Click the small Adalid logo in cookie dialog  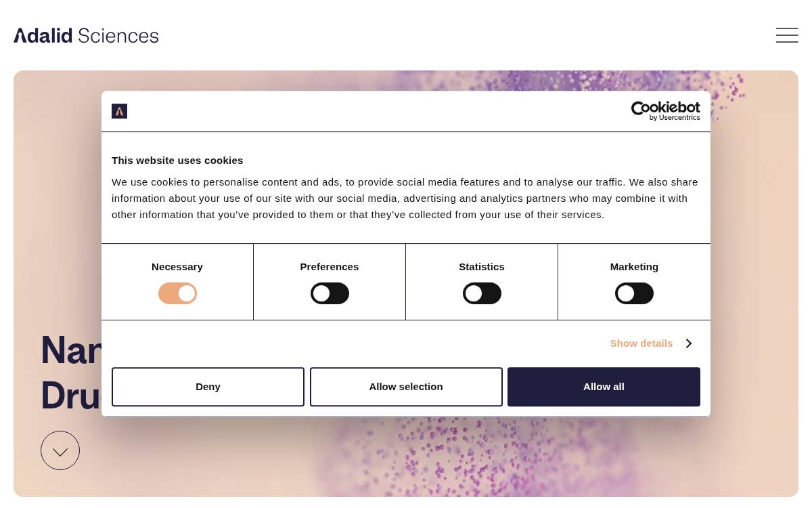click(119, 111)
